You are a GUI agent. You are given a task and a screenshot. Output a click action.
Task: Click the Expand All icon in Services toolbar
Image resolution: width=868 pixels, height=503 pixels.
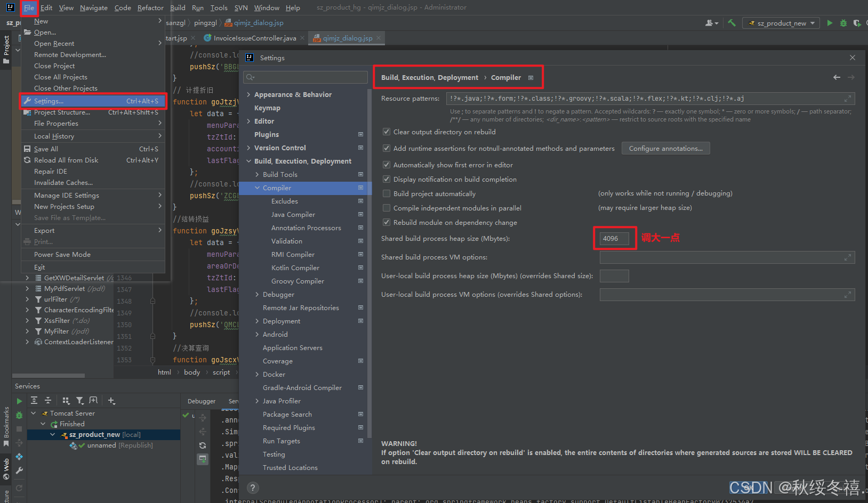point(34,401)
